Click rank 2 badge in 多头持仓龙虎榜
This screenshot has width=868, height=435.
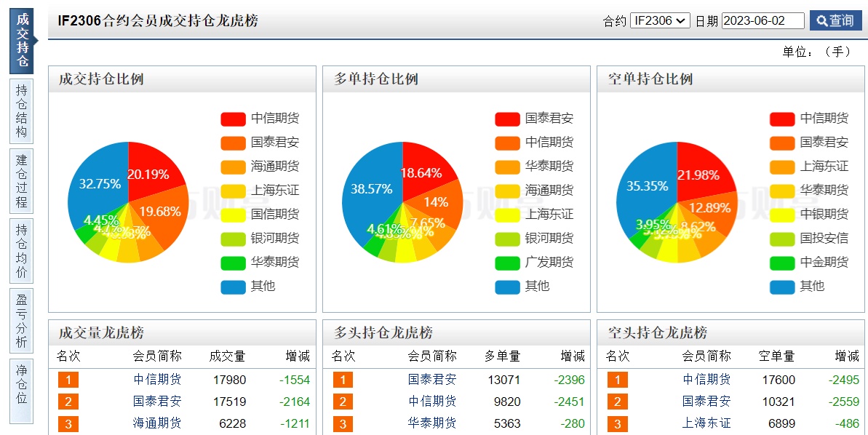(x=343, y=402)
